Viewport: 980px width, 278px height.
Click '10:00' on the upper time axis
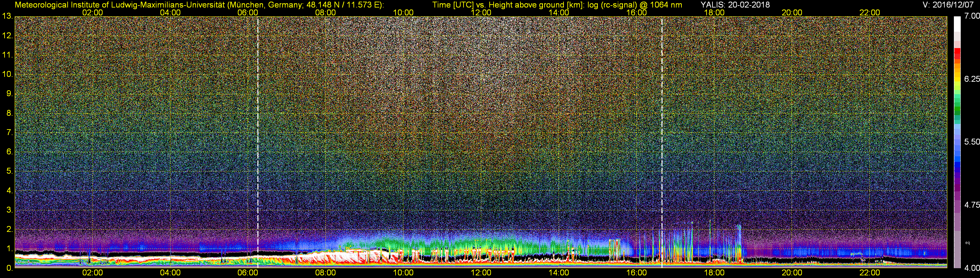[x=403, y=12]
